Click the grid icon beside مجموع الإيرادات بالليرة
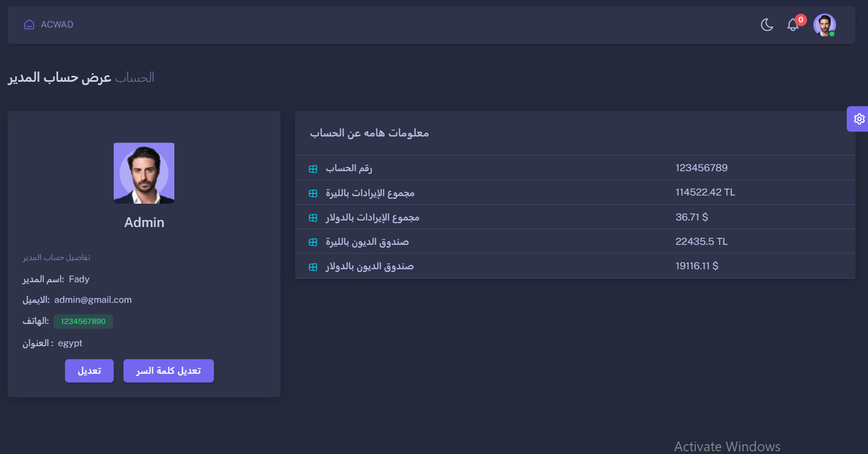Screen dimensions: 868x454 coord(313,193)
